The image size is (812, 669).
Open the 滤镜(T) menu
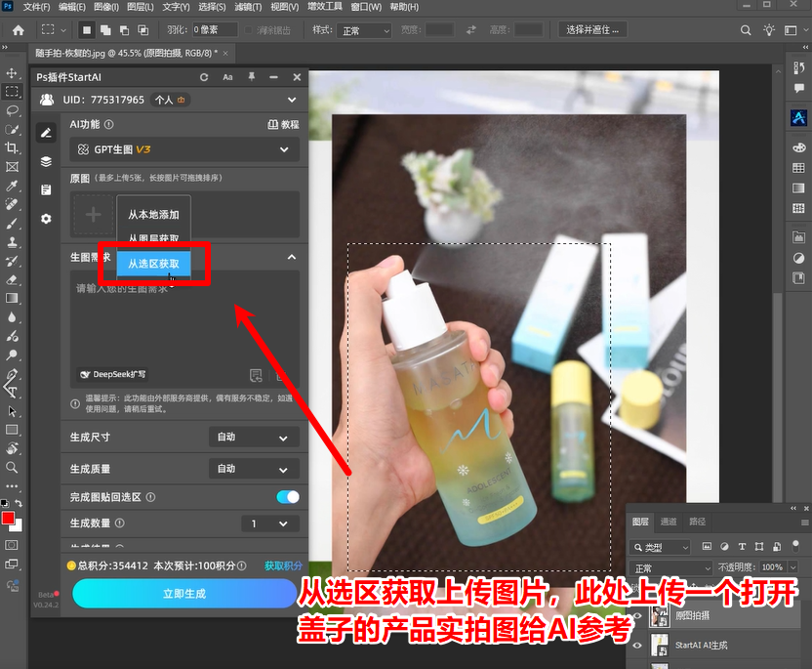(248, 7)
